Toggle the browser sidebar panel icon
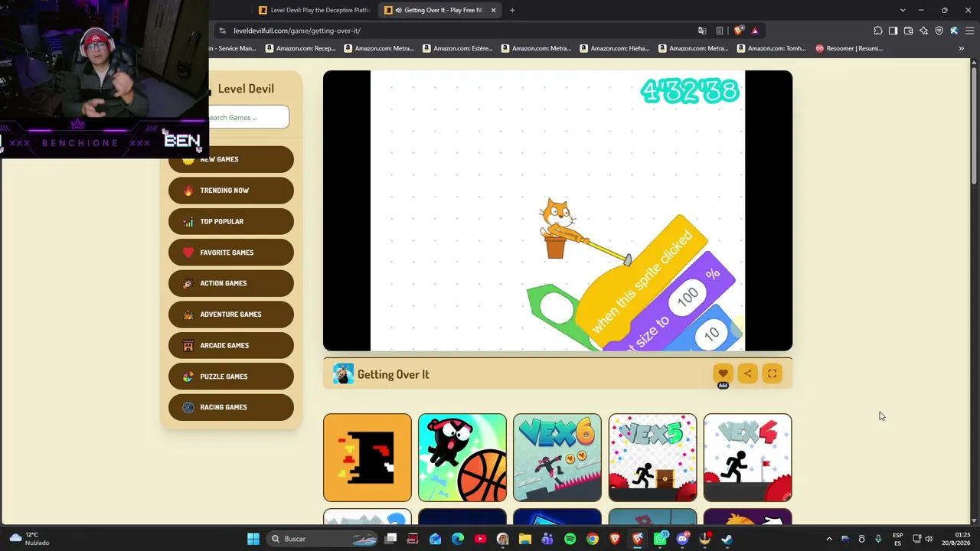The image size is (980, 551). click(893, 31)
